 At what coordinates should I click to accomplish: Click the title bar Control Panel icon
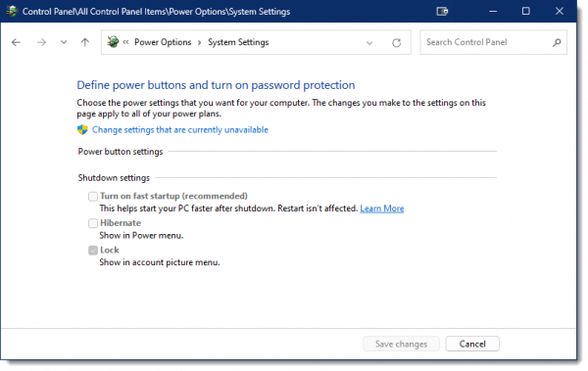click(12, 11)
